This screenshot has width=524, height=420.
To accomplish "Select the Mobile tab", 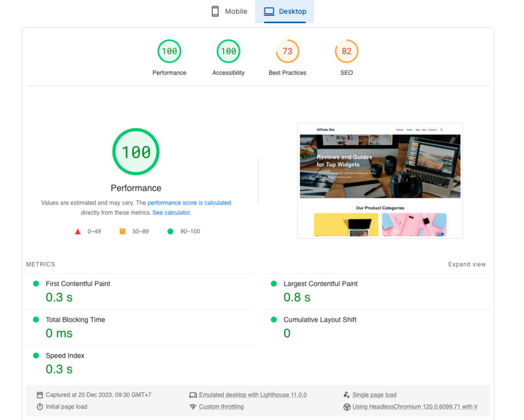I will coord(229,11).
